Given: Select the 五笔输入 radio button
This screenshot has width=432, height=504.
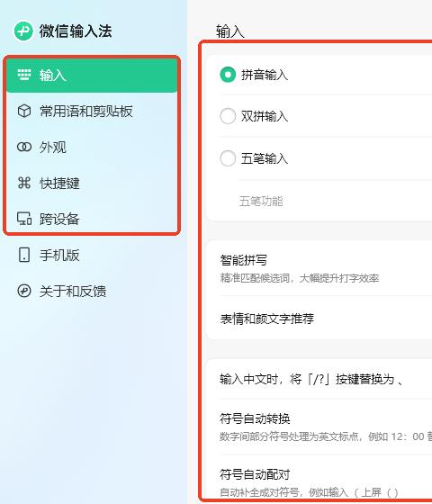Looking at the screenshot, I should pyautogui.click(x=228, y=158).
